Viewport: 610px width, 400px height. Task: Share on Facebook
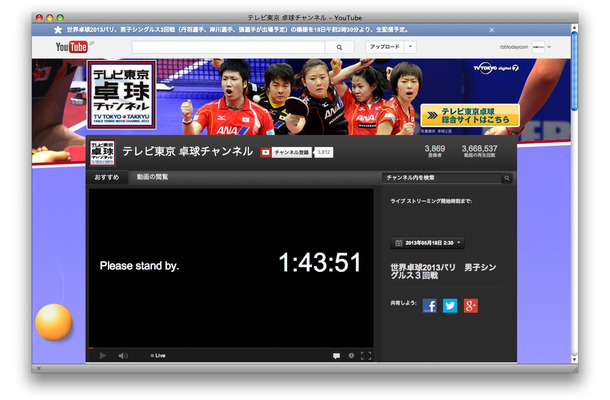coord(429,306)
